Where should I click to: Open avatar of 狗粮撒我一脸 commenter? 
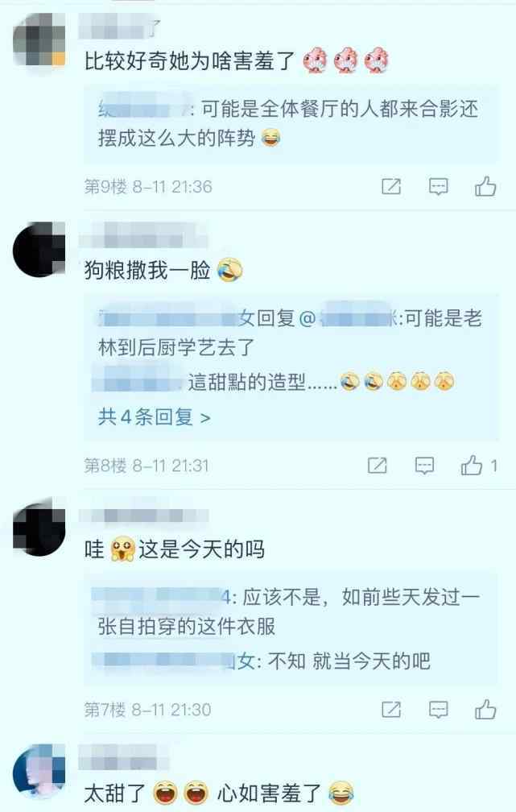pos(40,250)
